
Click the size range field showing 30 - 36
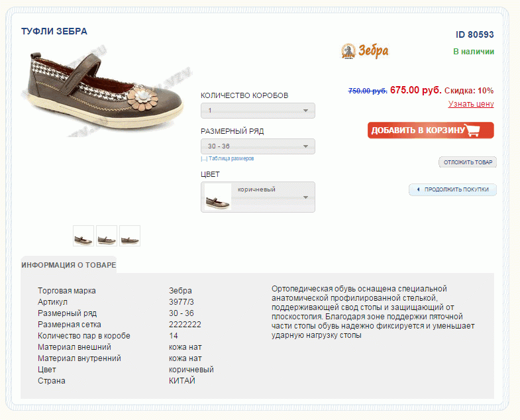pyautogui.click(x=258, y=146)
